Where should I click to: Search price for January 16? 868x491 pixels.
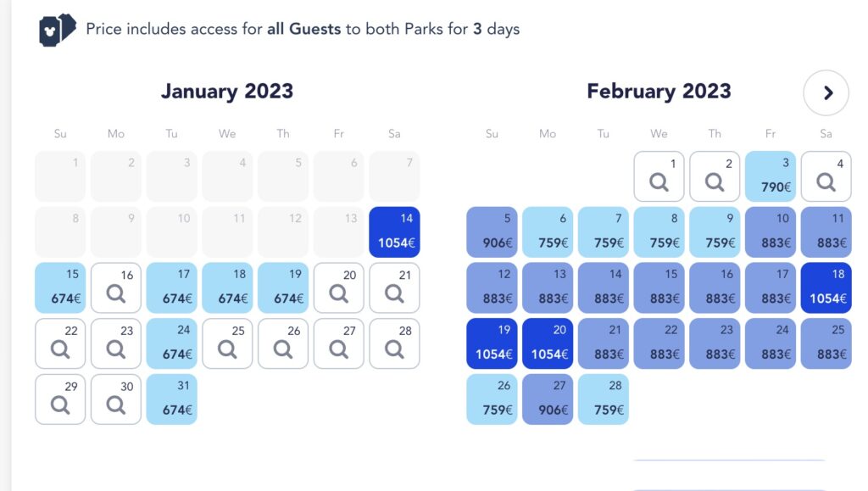(116, 288)
